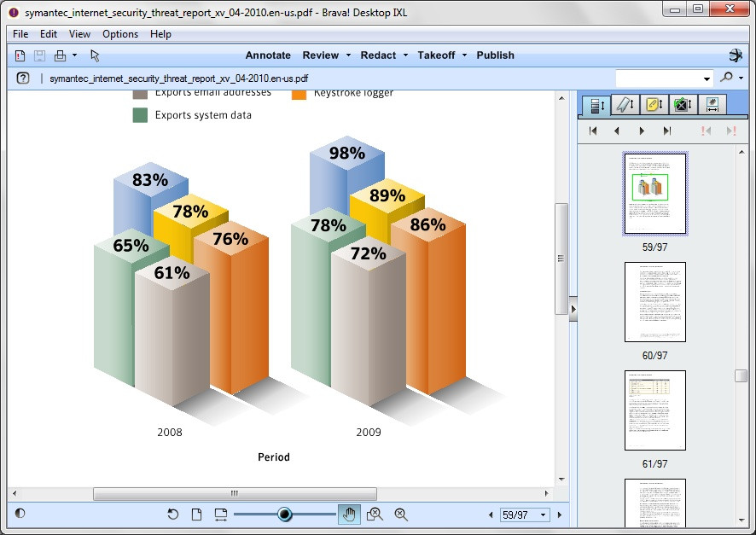Screen dimensions: 756x535
Task: Click the next changemark red icon
Action: [x=731, y=131]
